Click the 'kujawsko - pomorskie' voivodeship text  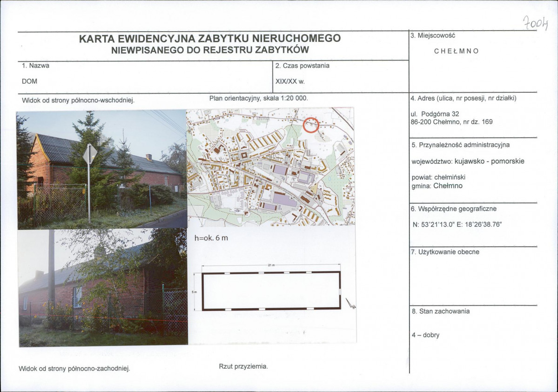pos(489,161)
